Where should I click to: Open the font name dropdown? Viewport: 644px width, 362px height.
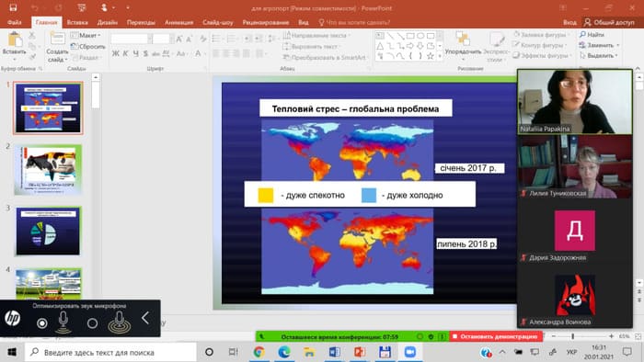click(x=150, y=39)
